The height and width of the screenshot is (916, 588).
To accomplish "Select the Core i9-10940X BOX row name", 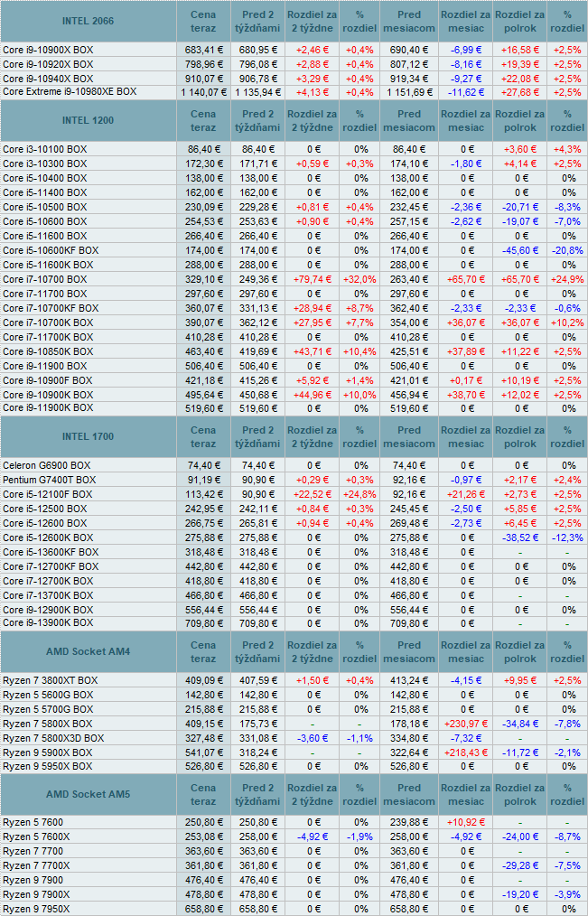I will 48,79.
